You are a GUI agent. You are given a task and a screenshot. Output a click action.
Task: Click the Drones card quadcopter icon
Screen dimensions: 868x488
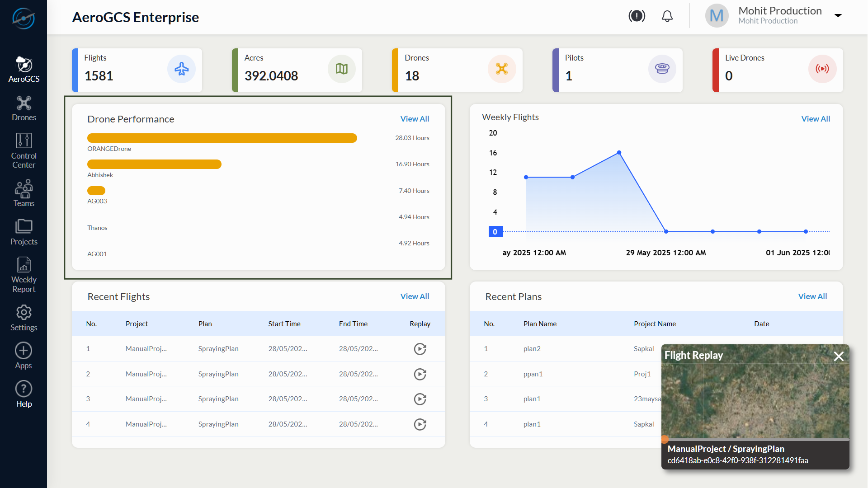coord(502,69)
